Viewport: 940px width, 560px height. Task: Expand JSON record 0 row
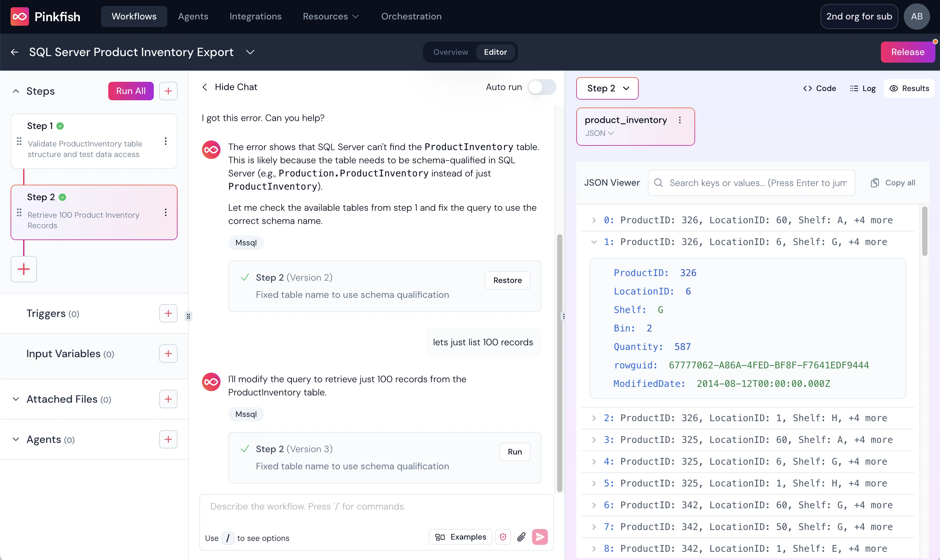(x=594, y=220)
